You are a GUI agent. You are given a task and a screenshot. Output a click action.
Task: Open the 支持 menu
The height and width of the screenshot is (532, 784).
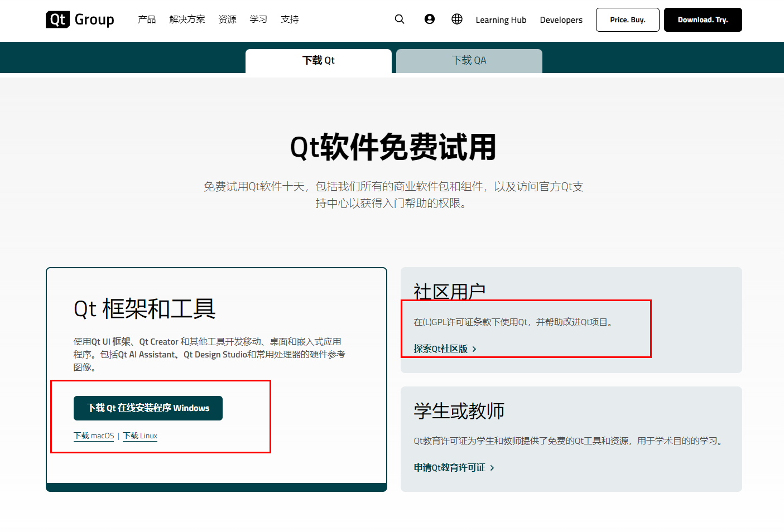[x=290, y=20]
